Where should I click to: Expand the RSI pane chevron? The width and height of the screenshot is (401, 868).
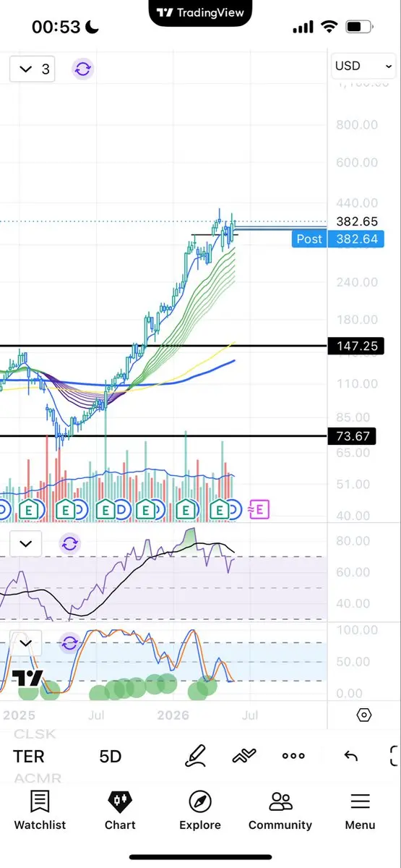27,543
